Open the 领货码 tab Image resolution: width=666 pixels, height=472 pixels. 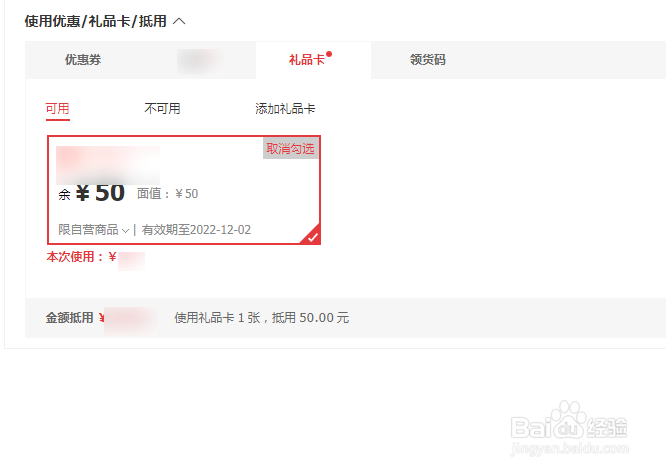click(428, 60)
